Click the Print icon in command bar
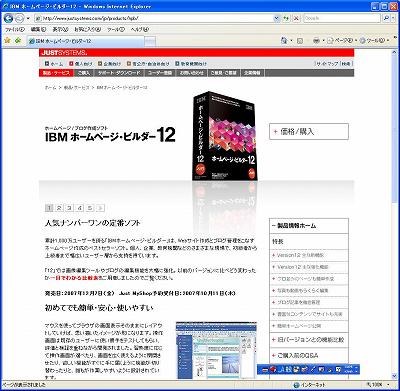 (x=316, y=41)
